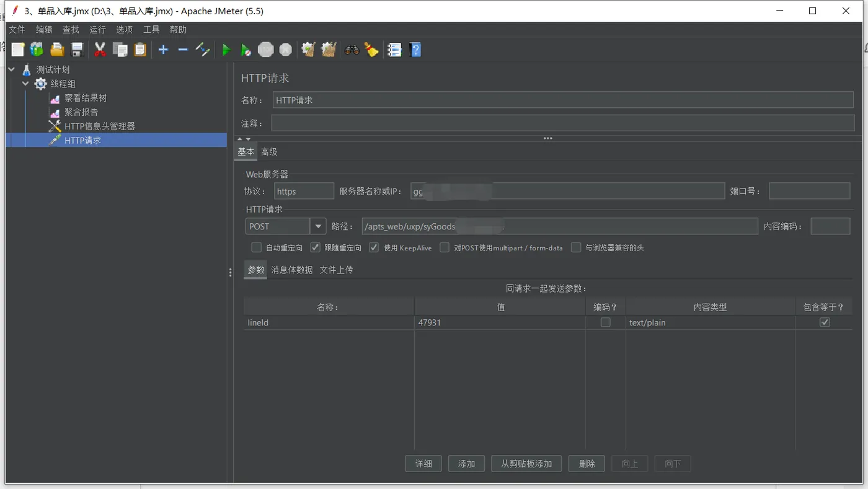Image resolution: width=868 pixels, height=489 pixels.
Task: Open the 运行 menu
Action: coord(98,30)
